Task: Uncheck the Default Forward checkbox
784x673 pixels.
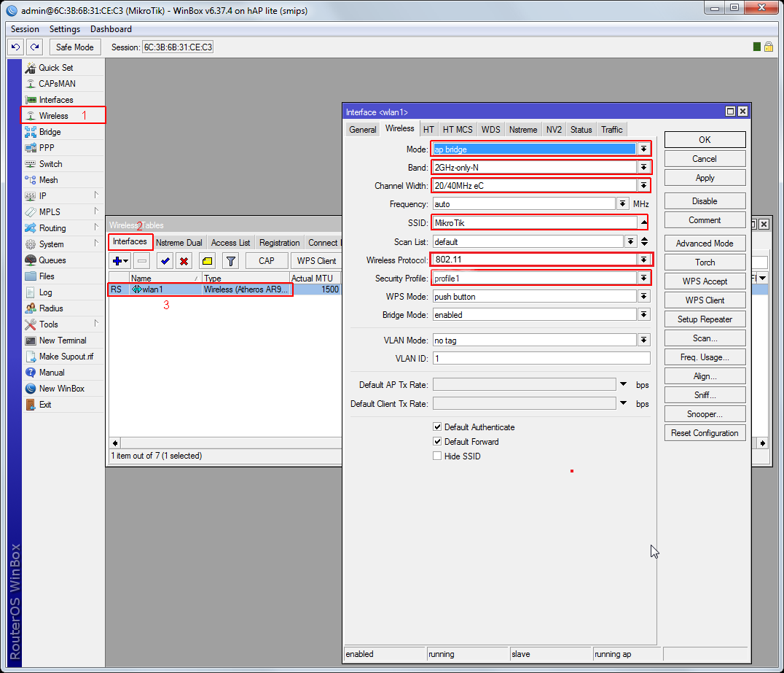Action: [x=437, y=442]
